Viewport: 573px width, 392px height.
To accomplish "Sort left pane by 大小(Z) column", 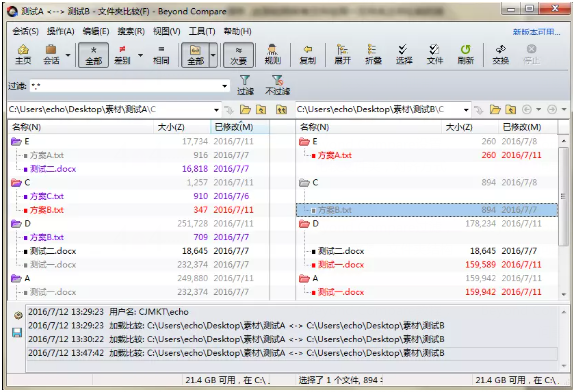I will point(182,127).
